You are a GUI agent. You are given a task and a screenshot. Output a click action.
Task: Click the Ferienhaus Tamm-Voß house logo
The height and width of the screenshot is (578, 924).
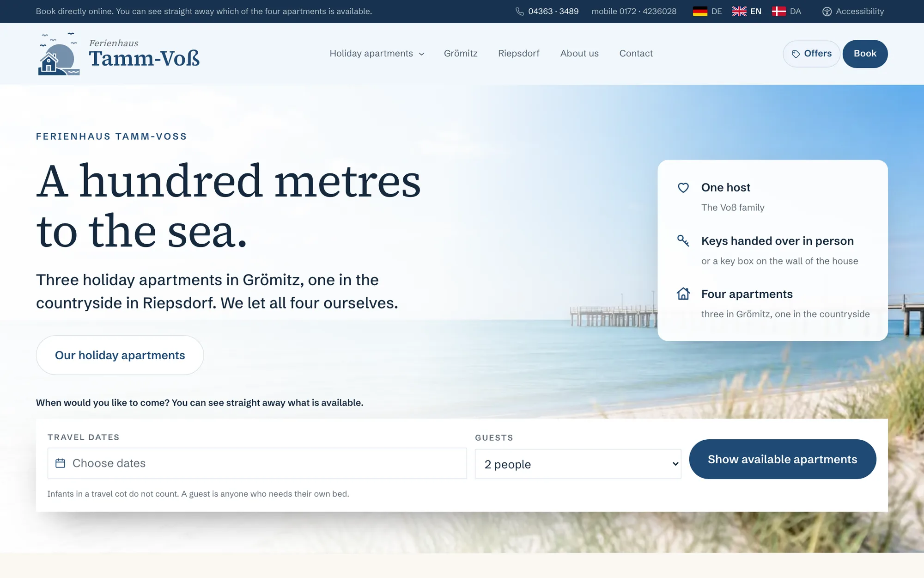point(59,54)
